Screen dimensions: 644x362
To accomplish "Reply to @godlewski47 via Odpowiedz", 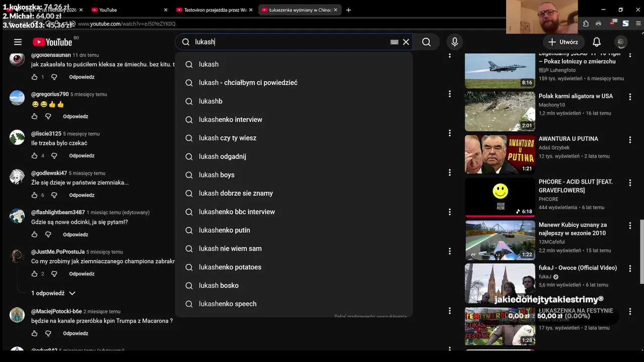I will pos(82,195).
